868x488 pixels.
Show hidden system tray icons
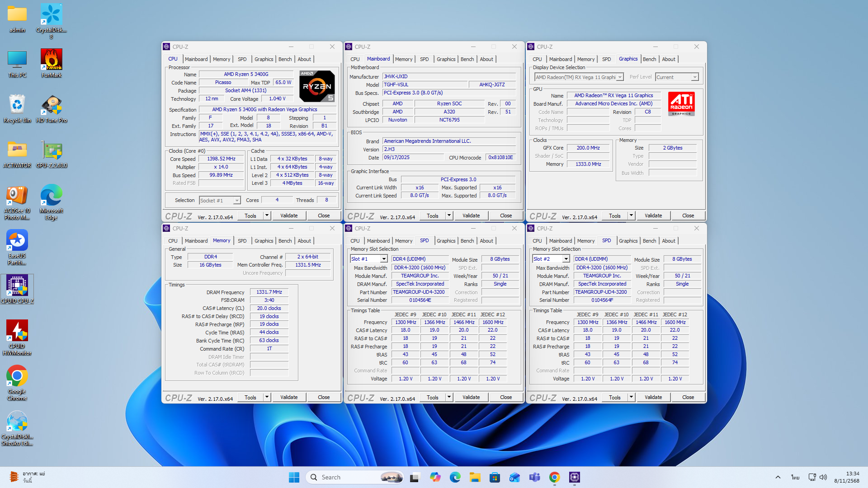click(778, 477)
